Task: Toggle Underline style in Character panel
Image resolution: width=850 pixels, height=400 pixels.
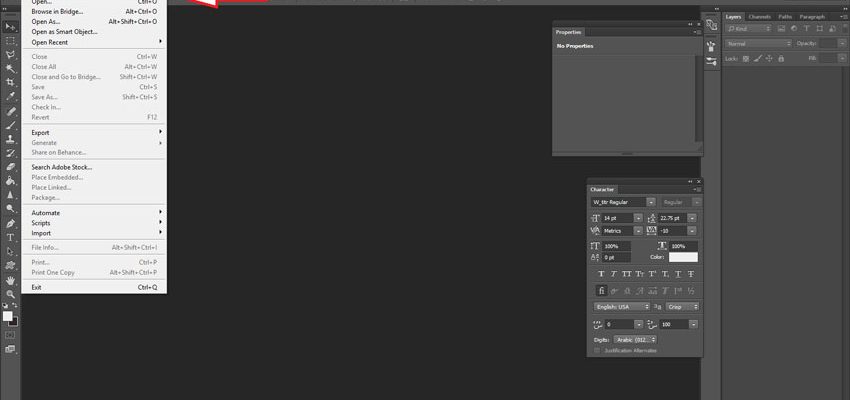Action: click(x=678, y=274)
